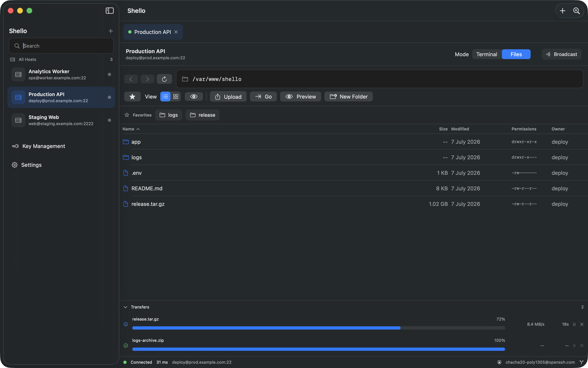Click the branch icon at status bar end

pyautogui.click(x=581, y=362)
